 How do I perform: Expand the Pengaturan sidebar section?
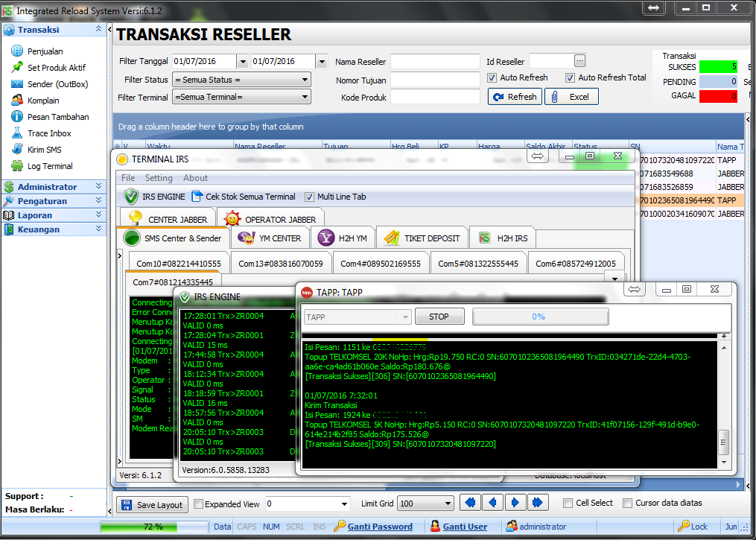98,200
